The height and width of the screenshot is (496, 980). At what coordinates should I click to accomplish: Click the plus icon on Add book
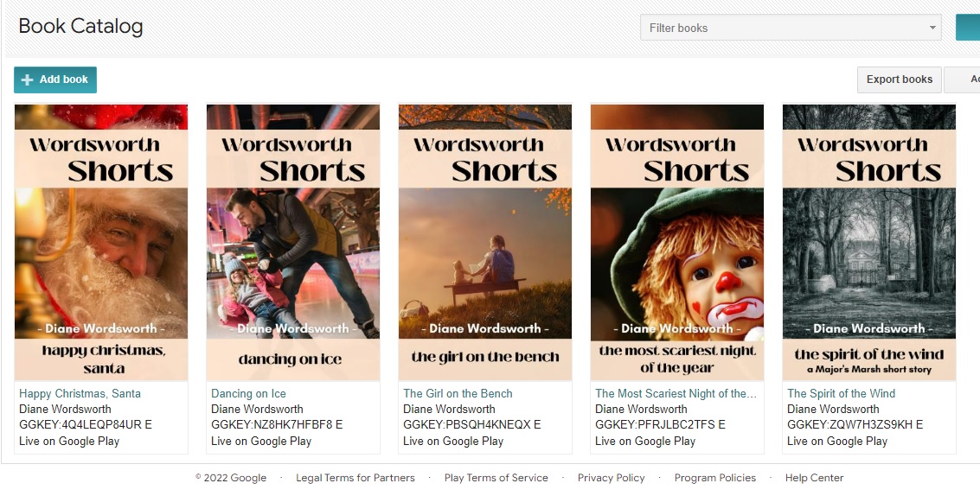(x=27, y=79)
